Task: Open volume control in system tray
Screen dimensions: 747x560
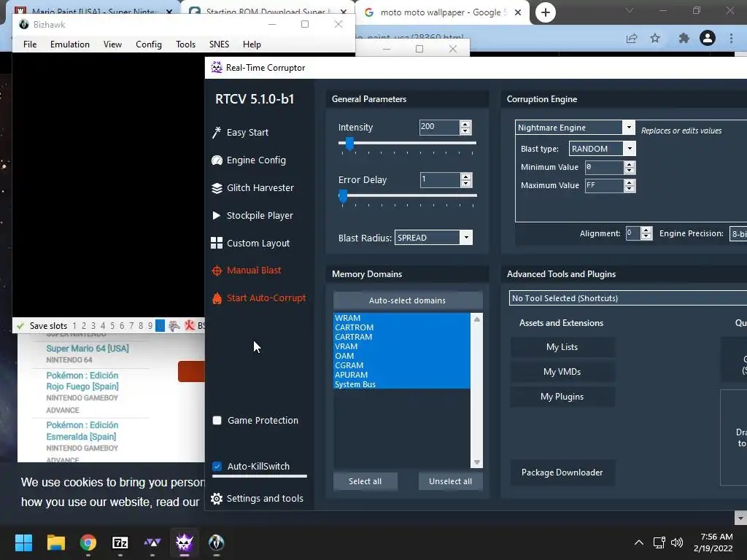Action: coord(676,542)
